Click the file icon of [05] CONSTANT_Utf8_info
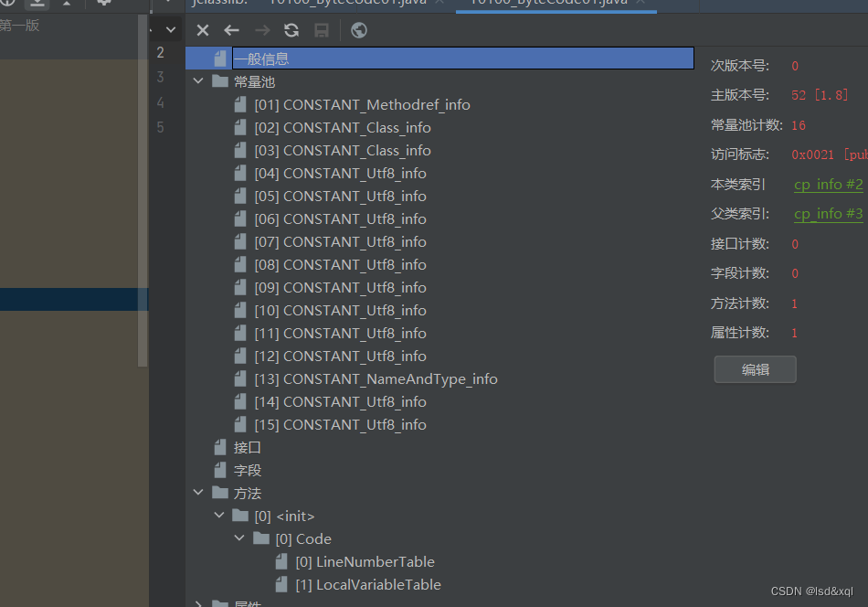This screenshot has height=607, width=868. tap(240, 196)
